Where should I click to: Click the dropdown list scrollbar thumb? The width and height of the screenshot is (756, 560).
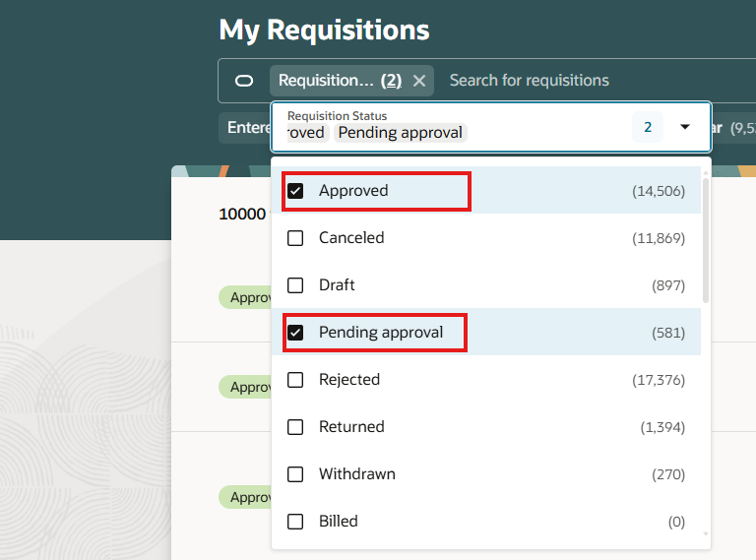pos(706,240)
